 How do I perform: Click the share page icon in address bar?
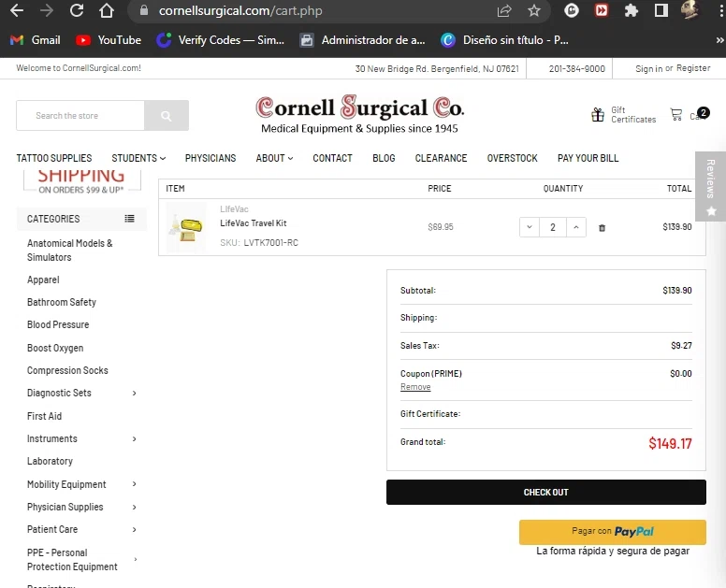tap(504, 10)
